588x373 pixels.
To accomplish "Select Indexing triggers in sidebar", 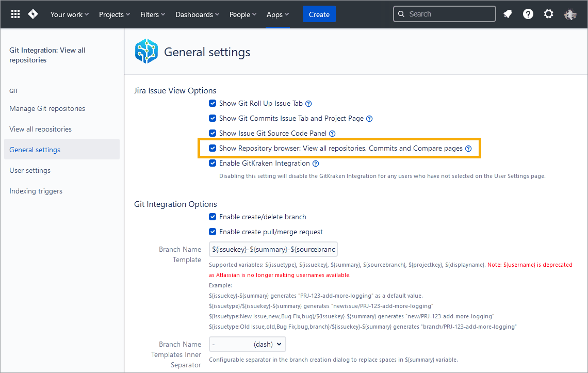I will tap(36, 191).
